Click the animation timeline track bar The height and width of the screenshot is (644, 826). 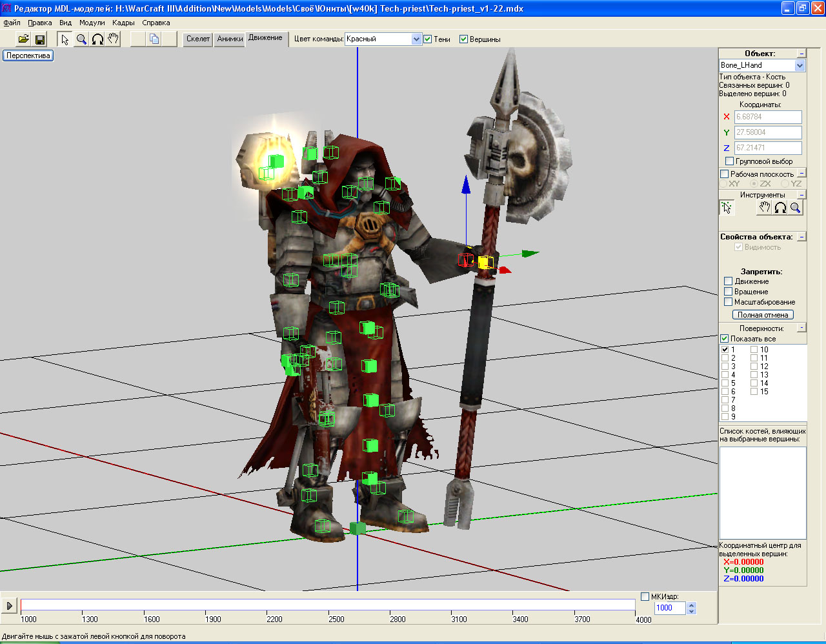328,605
